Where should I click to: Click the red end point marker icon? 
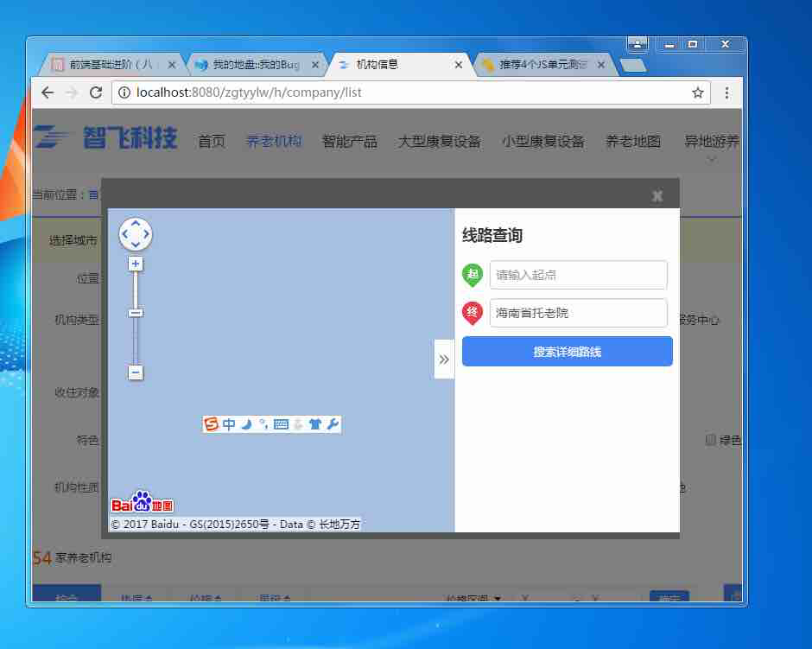pos(473,313)
